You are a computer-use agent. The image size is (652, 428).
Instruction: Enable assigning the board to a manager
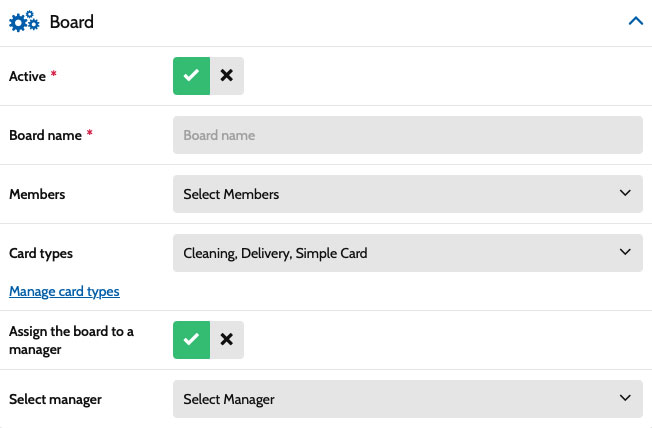click(x=191, y=340)
